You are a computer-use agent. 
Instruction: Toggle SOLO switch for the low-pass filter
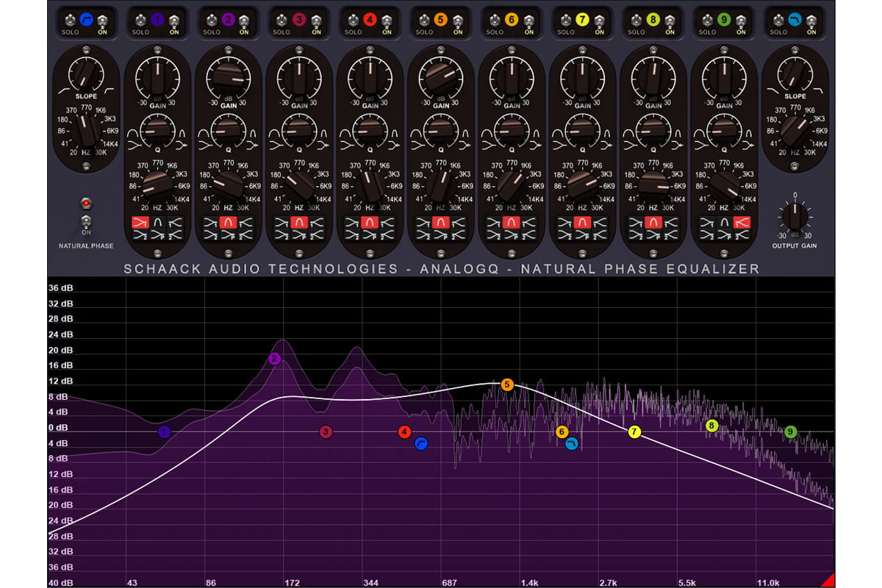(x=779, y=20)
